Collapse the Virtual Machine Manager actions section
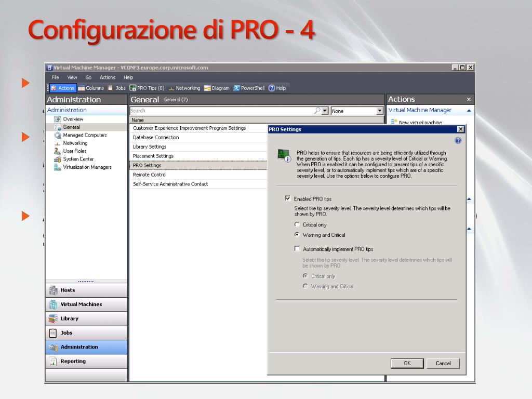 pyautogui.click(x=469, y=111)
